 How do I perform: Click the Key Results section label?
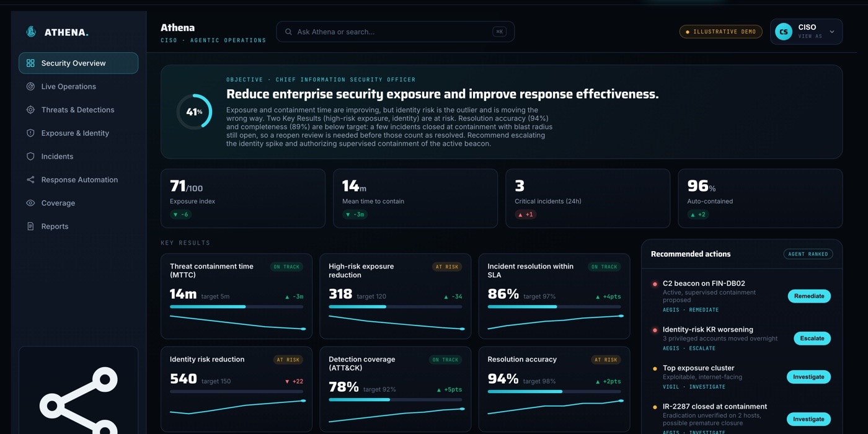point(185,243)
